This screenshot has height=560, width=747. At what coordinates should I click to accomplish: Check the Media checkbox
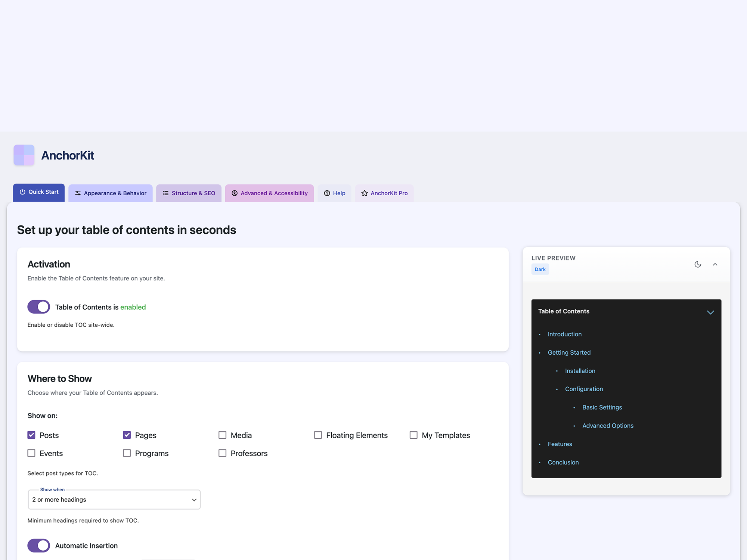[x=222, y=435]
